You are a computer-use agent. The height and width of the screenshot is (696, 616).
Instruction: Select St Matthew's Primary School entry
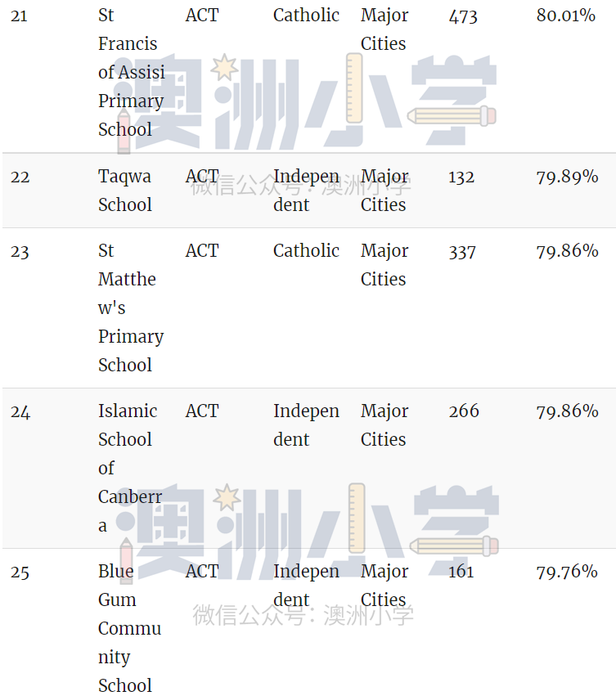coord(131,308)
